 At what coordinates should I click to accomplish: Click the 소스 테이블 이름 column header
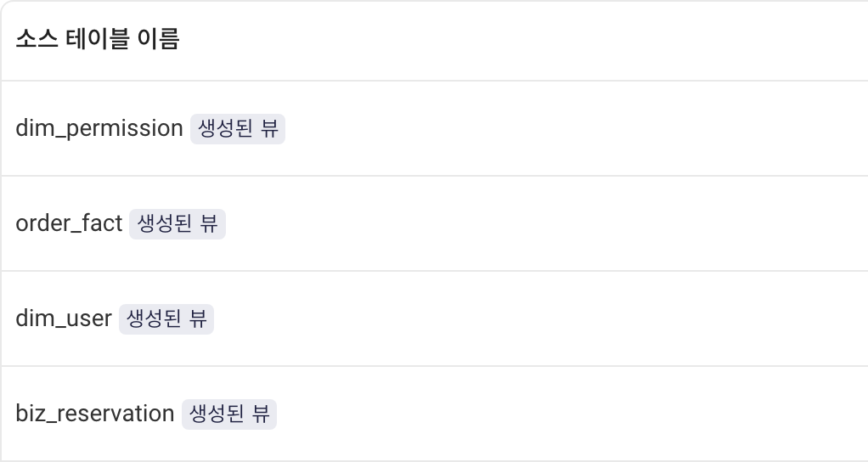(x=98, y=39)
